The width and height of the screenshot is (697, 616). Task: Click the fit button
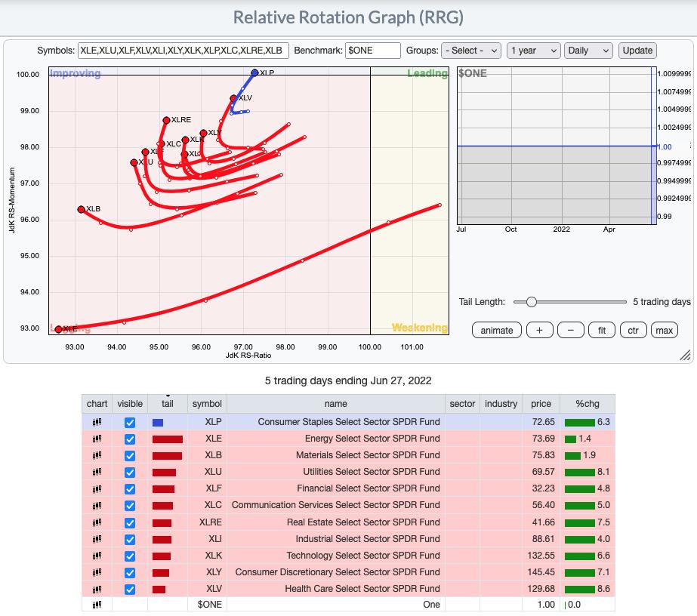pyautogui.click(x=602, y=330)
